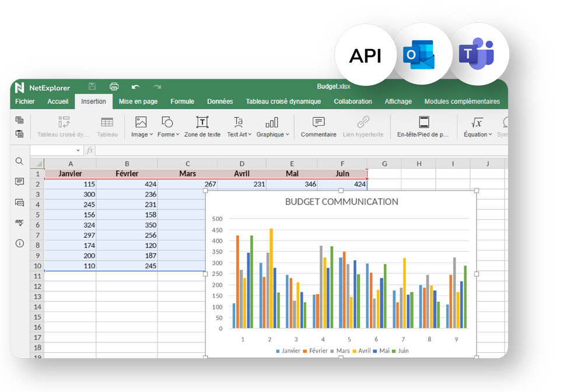This screenshot has height=392, width=574.
Task: Open the Équation dropdown
Action: click(478, 127)
